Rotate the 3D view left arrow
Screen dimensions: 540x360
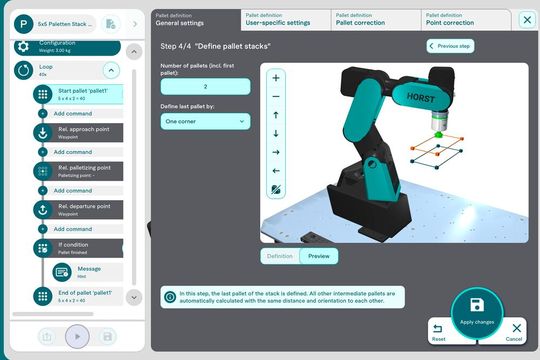coord(276,171)
